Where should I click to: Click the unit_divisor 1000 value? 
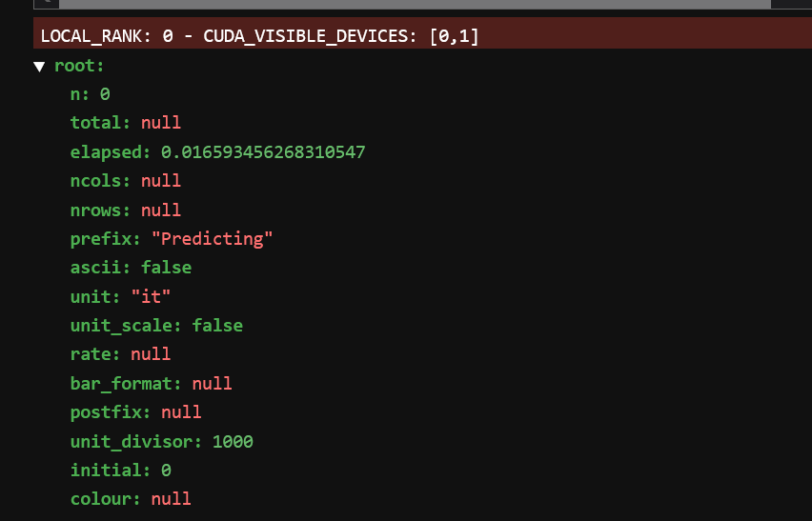(233, 442)
